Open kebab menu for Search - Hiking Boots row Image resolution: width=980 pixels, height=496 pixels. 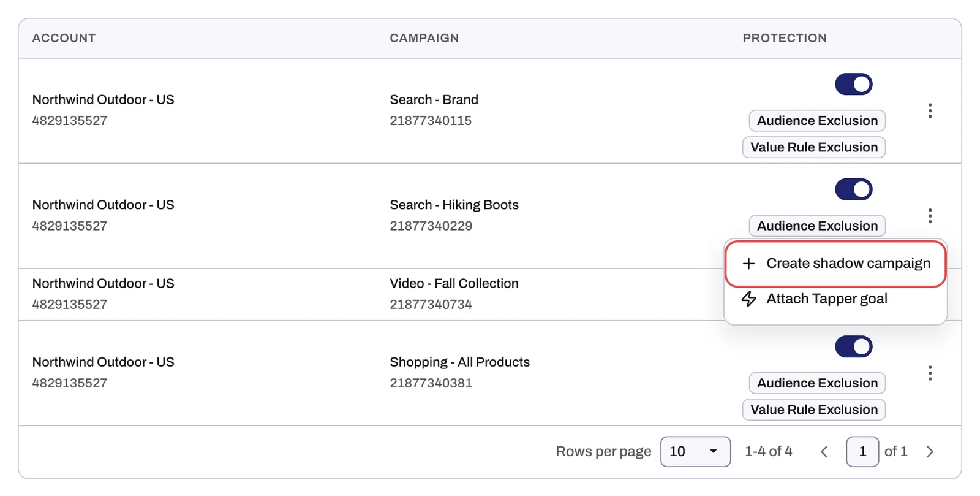pos(930,216)
